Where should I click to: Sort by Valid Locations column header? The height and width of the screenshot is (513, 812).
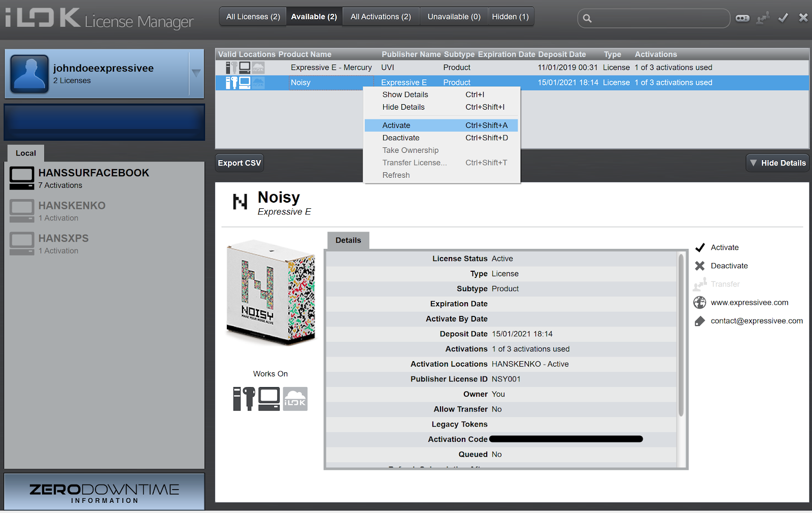(x=247, y=54)
